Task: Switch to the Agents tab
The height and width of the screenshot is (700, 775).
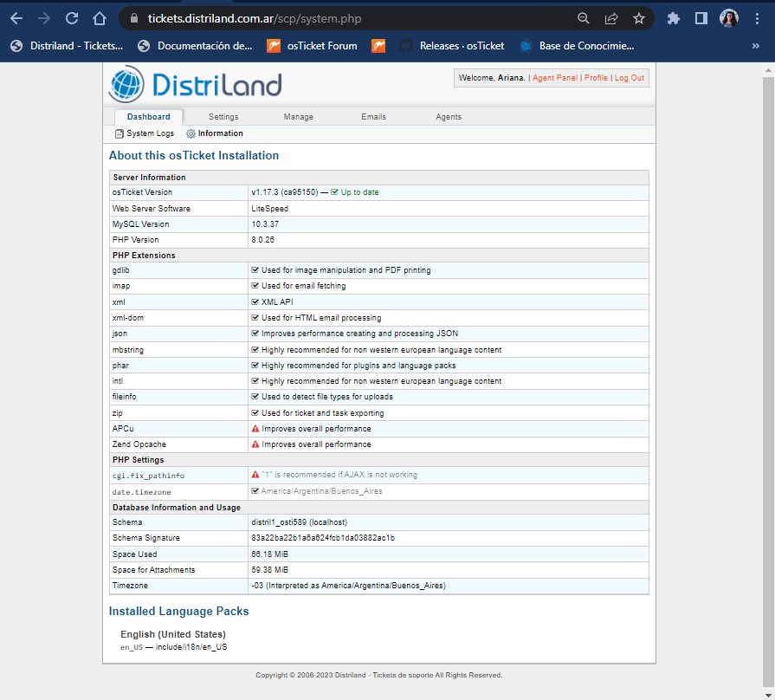Action: tap(449, 117)
